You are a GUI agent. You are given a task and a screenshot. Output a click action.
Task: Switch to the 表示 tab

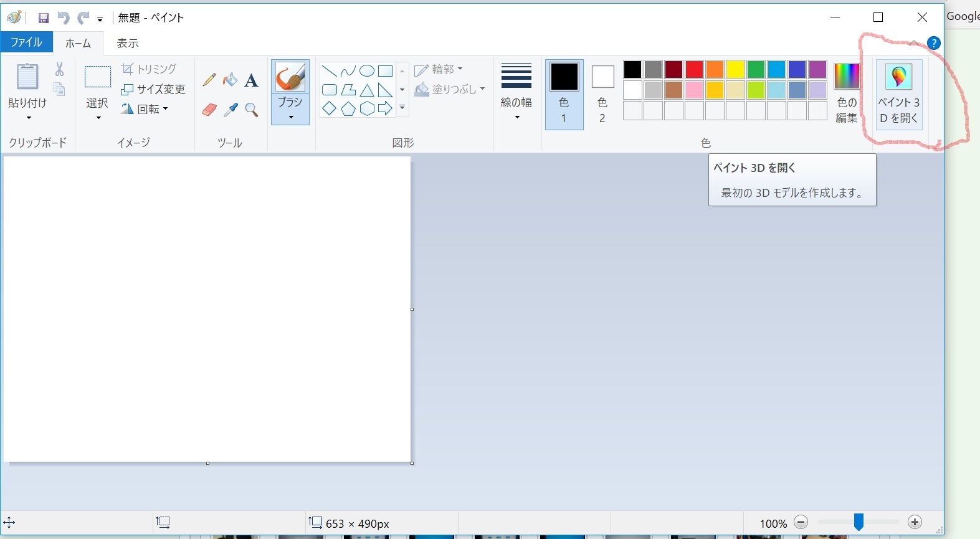[128, 43]
